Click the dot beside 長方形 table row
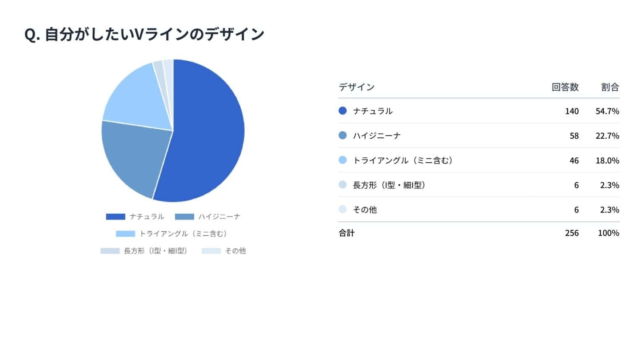Image resolution: width=644 pixels, height=362 pixels. 343,185
